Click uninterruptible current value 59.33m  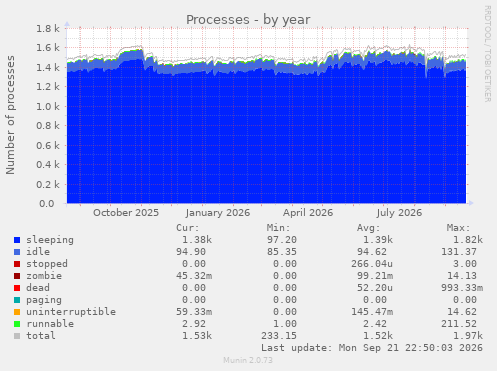pos(194,312)
